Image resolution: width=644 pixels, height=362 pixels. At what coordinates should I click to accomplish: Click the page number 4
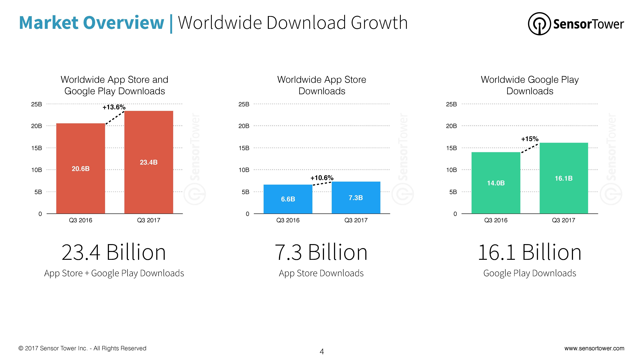point(322,352)
